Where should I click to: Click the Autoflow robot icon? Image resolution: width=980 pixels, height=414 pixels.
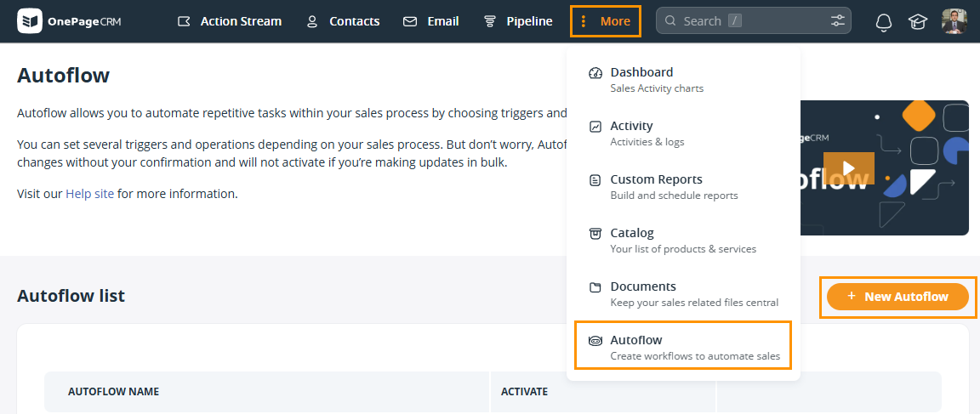pyautogui.click(x=595, y=341)
